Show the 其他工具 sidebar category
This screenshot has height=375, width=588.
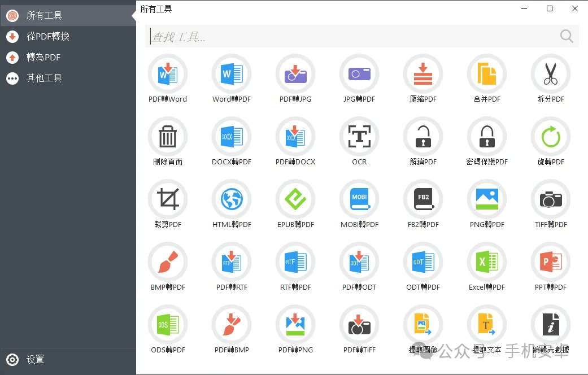point(68,78)
